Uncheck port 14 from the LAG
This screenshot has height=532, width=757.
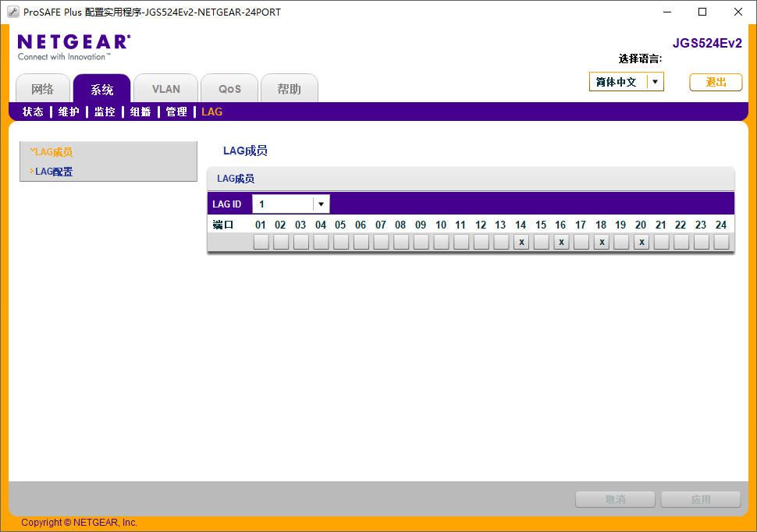521,242
